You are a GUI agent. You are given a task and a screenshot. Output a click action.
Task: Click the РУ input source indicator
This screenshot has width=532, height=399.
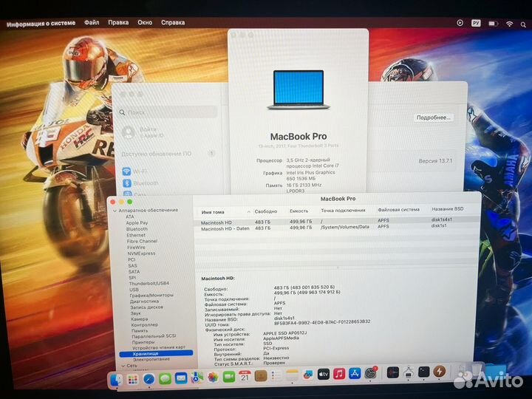coord(476,23)
